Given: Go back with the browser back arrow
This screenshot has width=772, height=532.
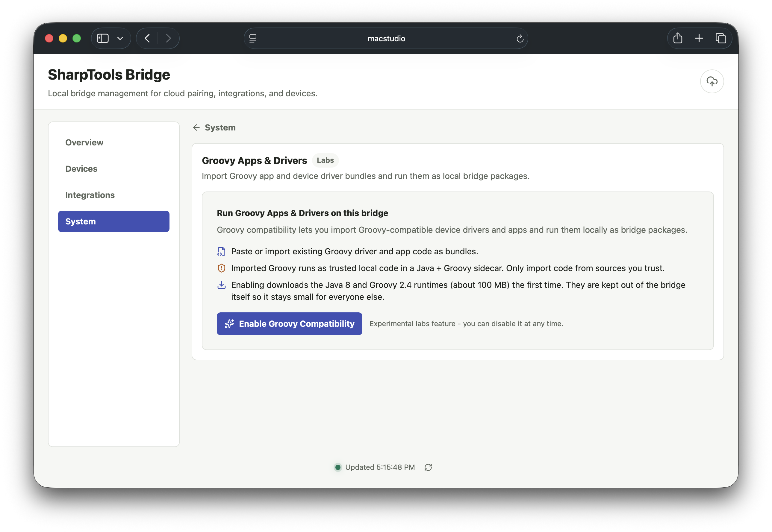Looking at the screenshot, I should pyautogui.click(x=147, y=38).
